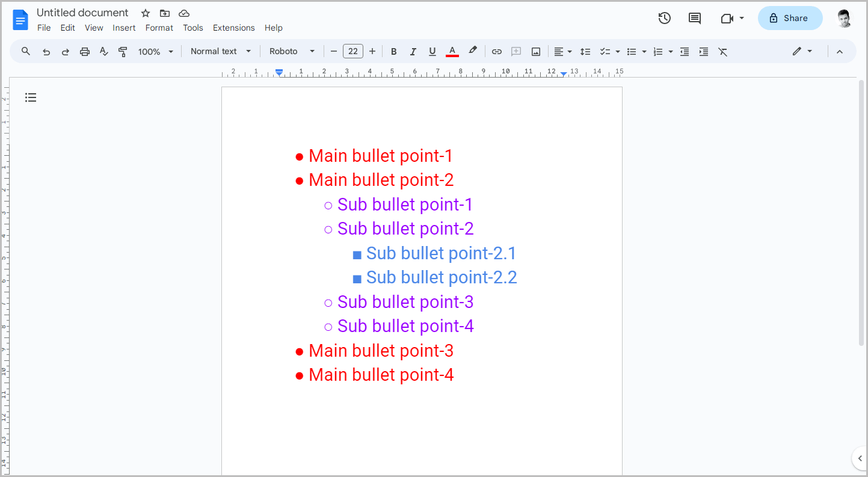The height and width of the screenshot is (477, 868).
Task: Open the View menu
Action: [x=94, y=28]
